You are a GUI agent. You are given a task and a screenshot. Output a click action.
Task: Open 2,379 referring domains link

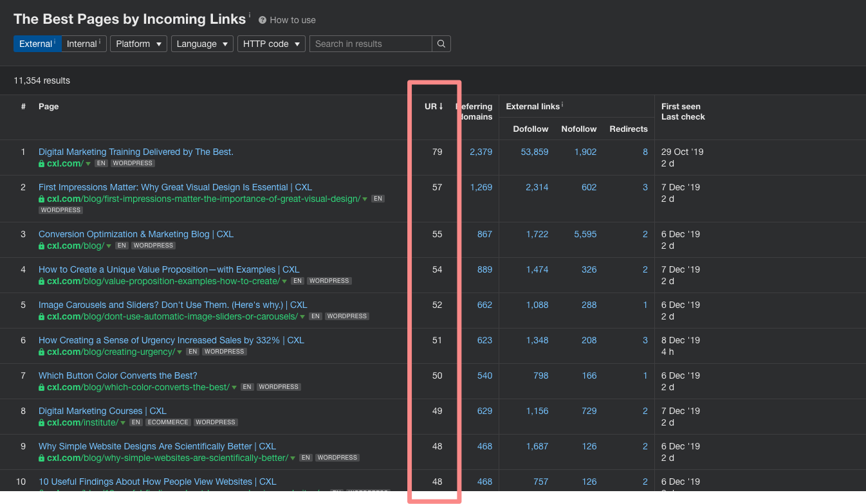click(481, 152)
